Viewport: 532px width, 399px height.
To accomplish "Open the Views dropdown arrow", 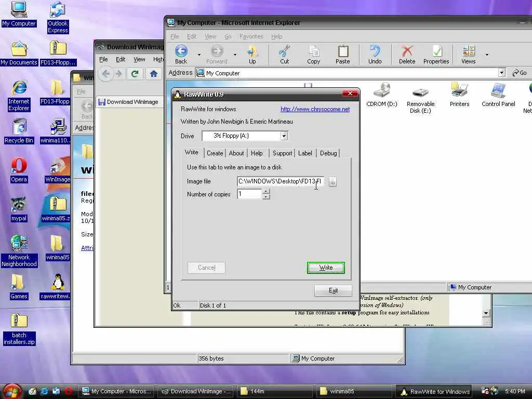I will (x=487, y=55).
